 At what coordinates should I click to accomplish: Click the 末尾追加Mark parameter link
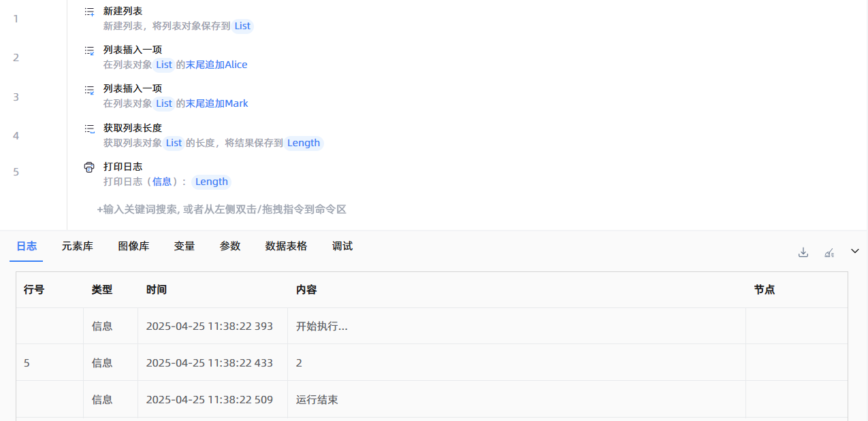coord(216,103)
